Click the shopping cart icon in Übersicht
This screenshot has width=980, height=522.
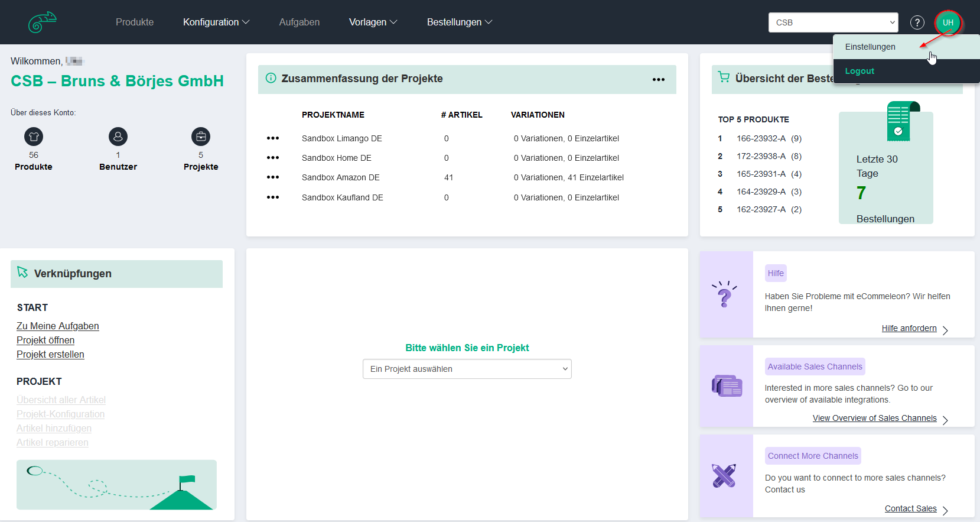point(724,77)
